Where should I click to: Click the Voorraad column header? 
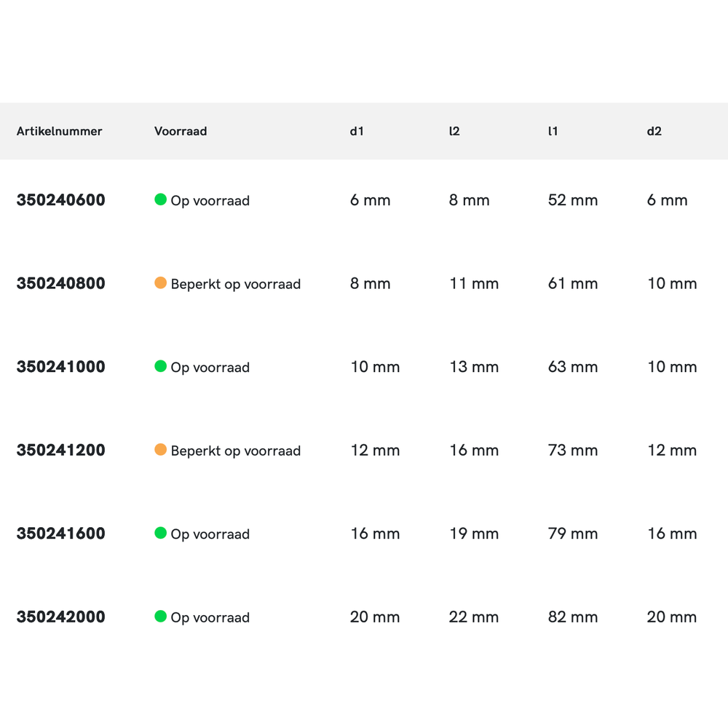[x=181, y=132]
